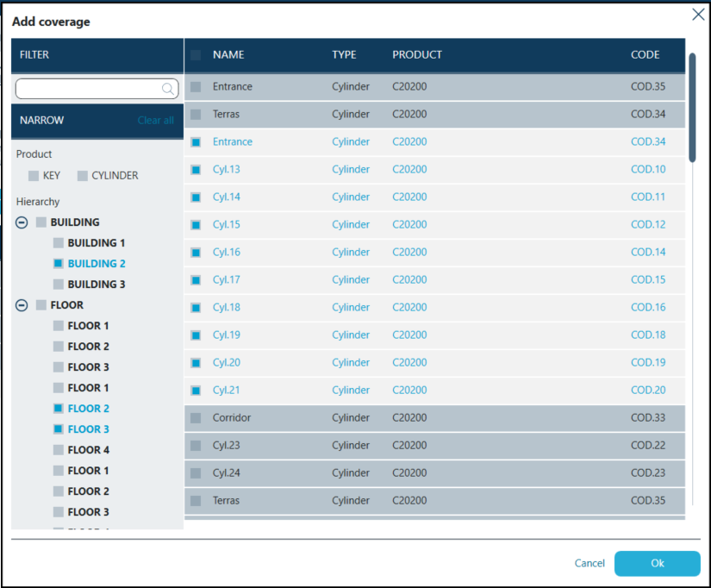Click the vertical scrollbar of the table
This screenshot has width=711, height=588.
(692, 108)
